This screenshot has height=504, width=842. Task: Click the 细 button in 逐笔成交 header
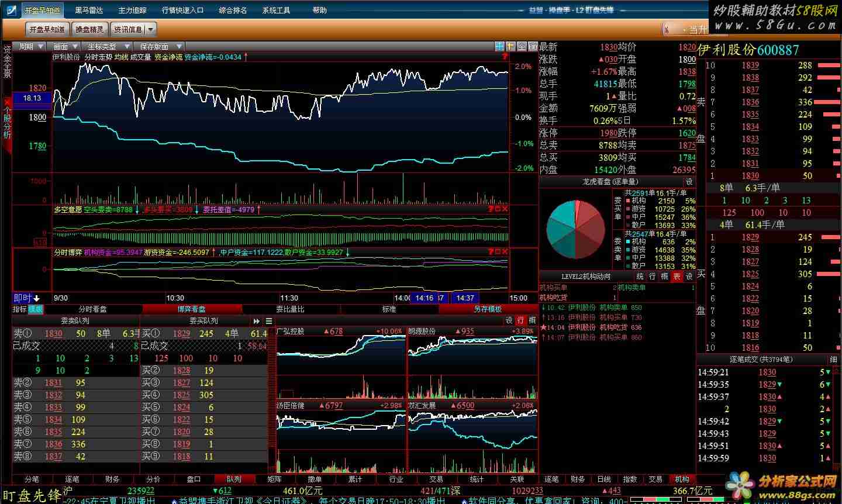(833, 360)
